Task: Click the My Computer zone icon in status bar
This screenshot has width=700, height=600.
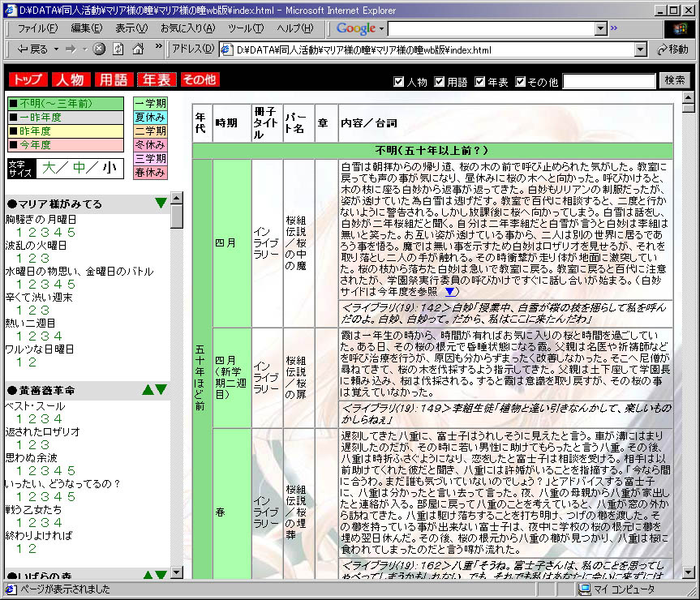Action: [584, 589]
